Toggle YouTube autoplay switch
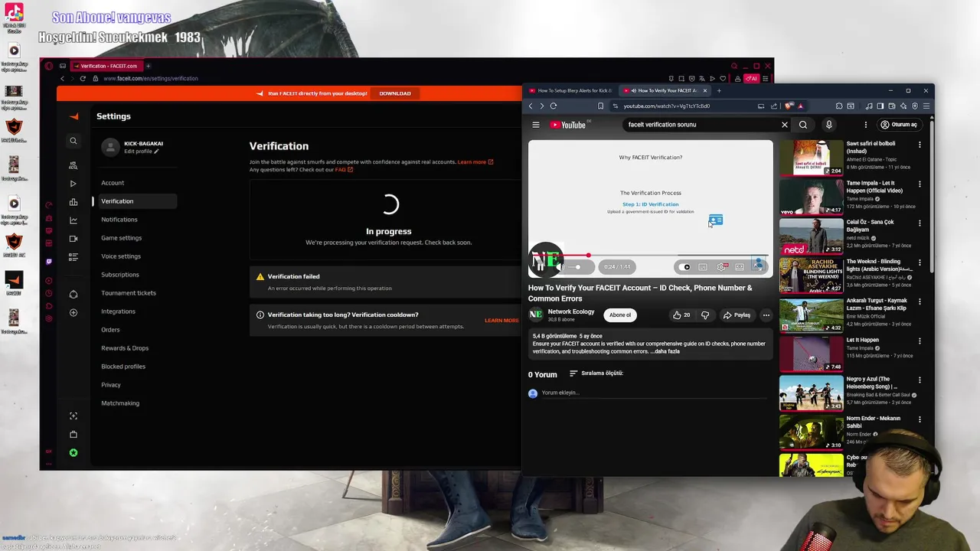This screenshot has width=980, height=551. (685, 267)
